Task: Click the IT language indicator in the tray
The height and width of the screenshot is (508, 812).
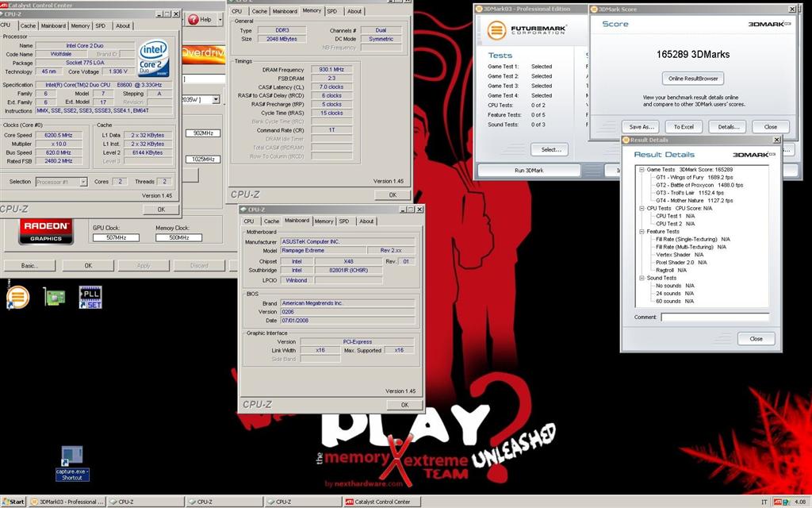Action: [x=764, y=502]
